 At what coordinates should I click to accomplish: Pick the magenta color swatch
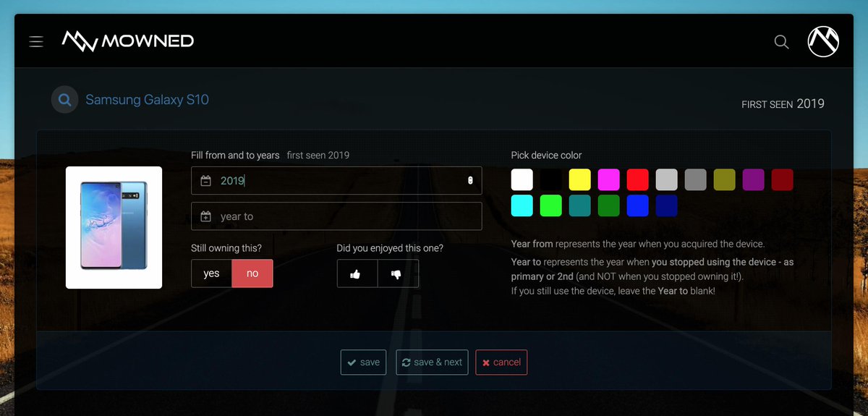609,179
